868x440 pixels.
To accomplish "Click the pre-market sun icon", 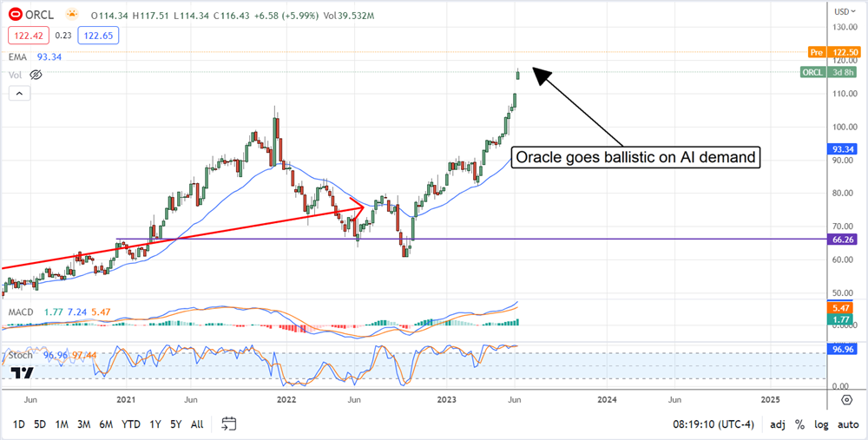I will click(69, 15).
